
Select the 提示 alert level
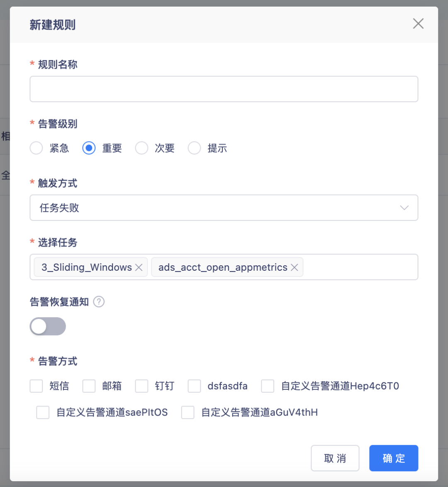[x=194, y=148]
